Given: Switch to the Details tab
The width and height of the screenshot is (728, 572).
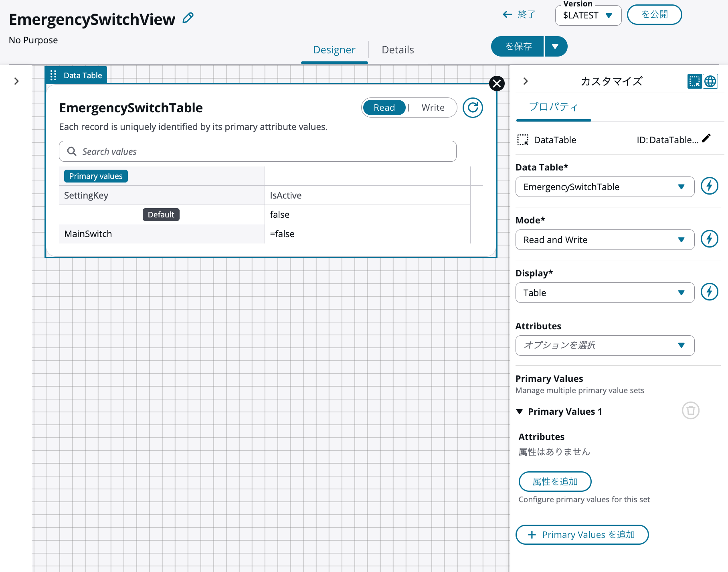Looking at the screenshot, I should tap(398, 50).
